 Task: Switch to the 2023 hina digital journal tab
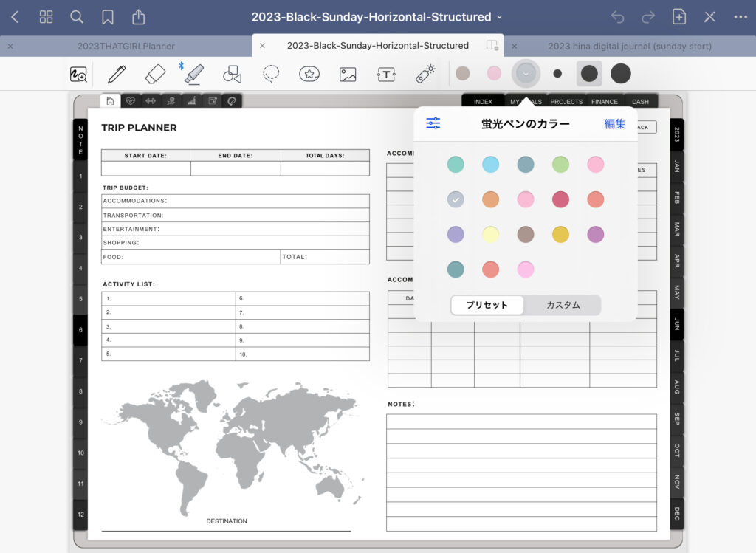[630, 47]
